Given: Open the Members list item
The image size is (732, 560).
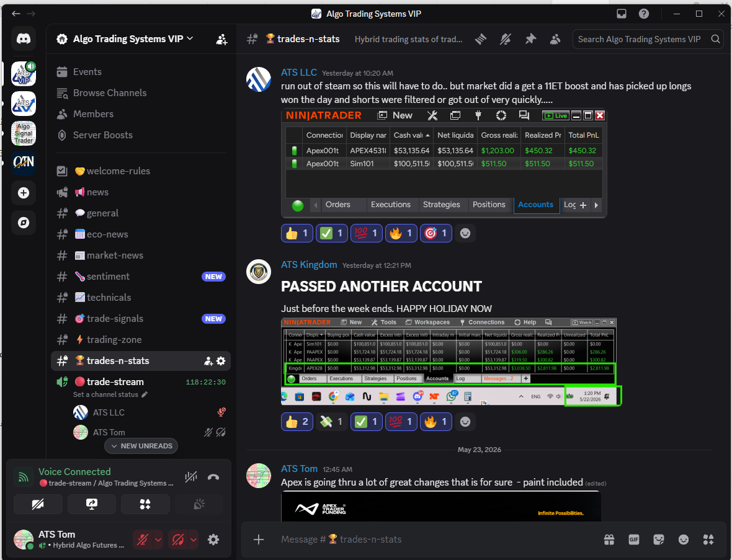Looking at the screenshot, I should 141,114.
